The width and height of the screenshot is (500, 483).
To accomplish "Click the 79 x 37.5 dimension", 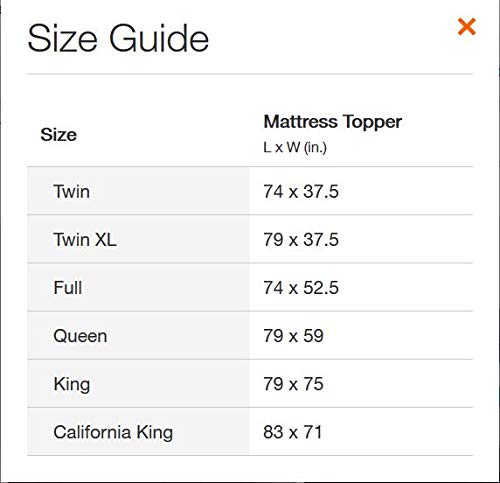I will [x=301, y=239].
